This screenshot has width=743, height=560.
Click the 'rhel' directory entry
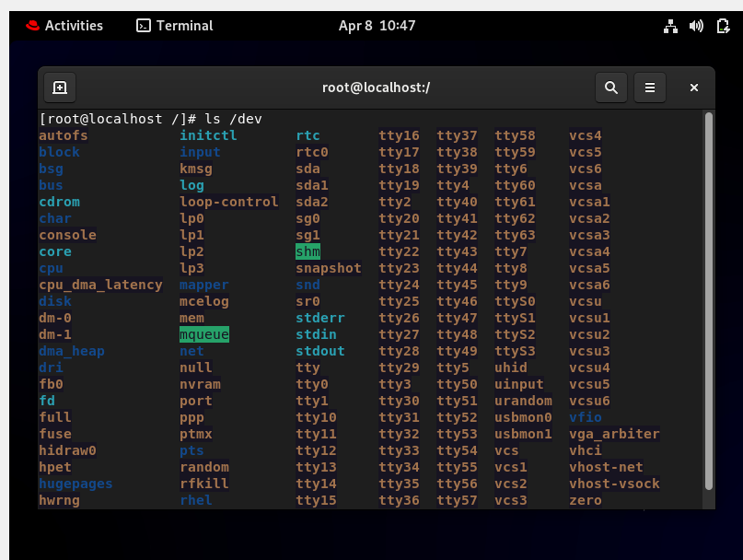click(196, 501)
